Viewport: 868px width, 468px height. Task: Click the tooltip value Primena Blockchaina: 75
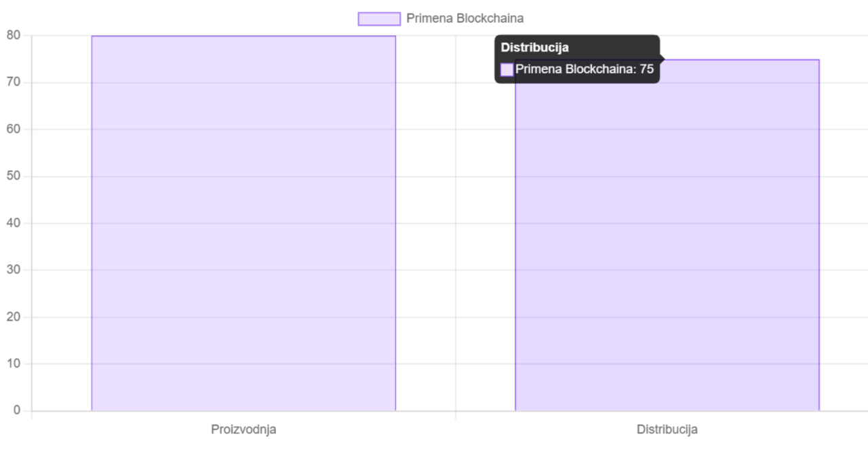(585, 69)
